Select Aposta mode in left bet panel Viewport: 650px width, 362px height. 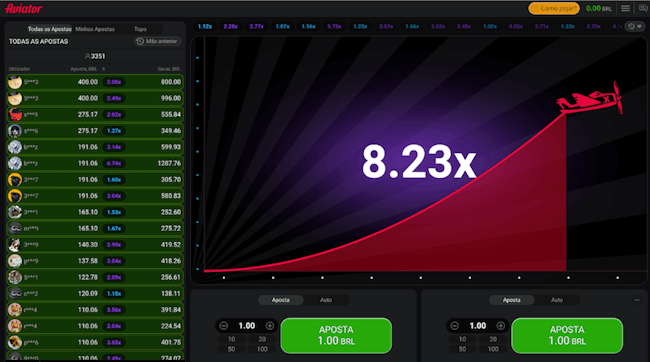click(281, 300)
